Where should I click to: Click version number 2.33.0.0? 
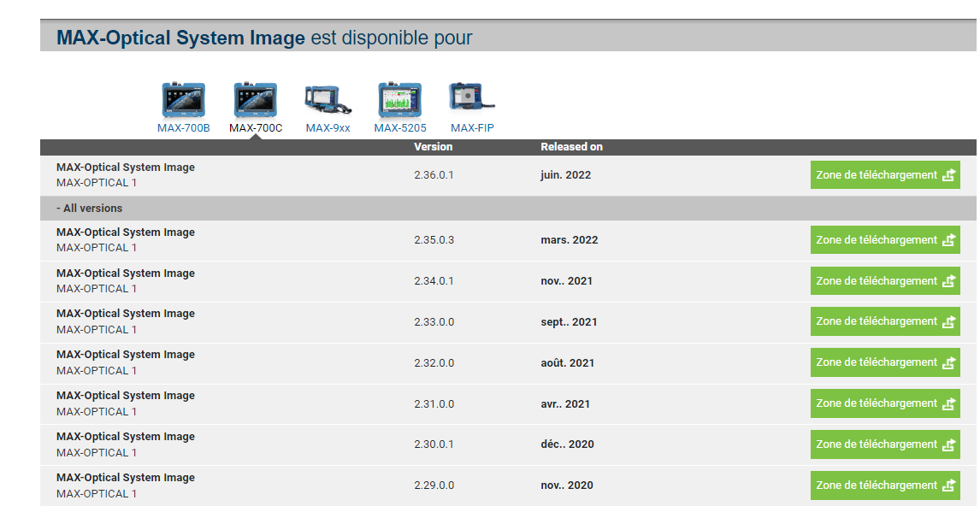pos(434,322)
